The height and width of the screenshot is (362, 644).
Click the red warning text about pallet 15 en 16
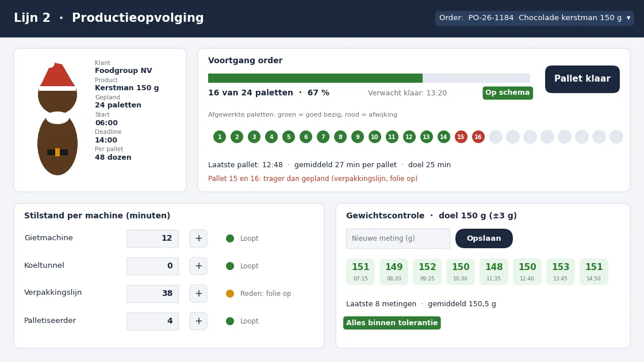tap(313, 179)
